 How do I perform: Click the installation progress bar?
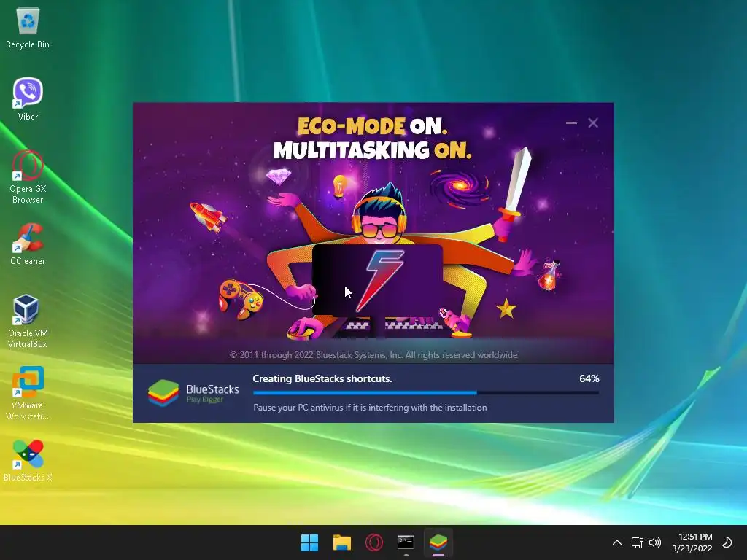(426, 393)
